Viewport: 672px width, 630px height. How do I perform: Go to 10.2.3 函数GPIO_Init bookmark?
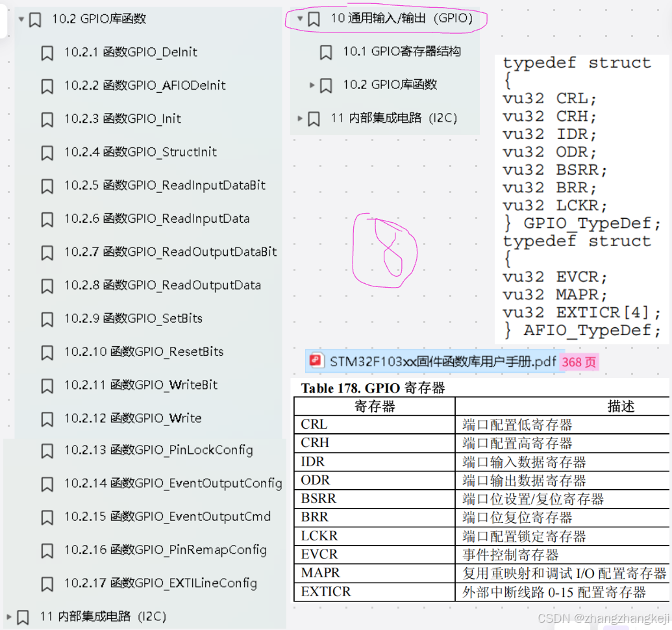click(x=123, y=118)
